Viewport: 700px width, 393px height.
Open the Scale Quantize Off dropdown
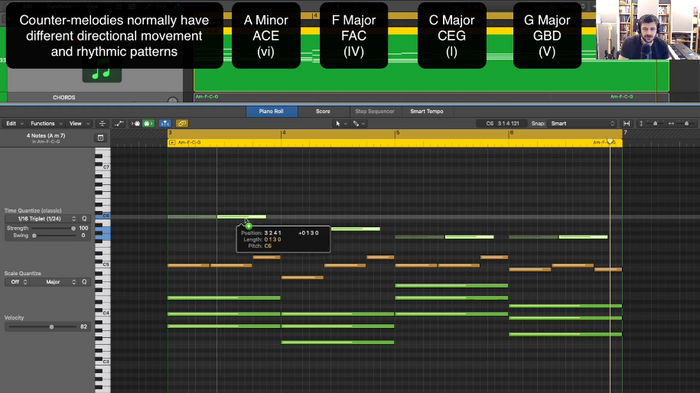[x=18, y=282]
